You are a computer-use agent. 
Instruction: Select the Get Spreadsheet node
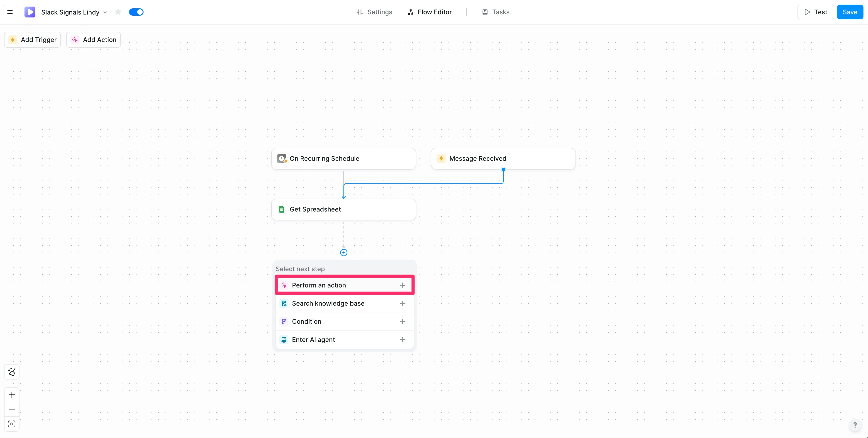pyautogui.click(x=343, y=209)
